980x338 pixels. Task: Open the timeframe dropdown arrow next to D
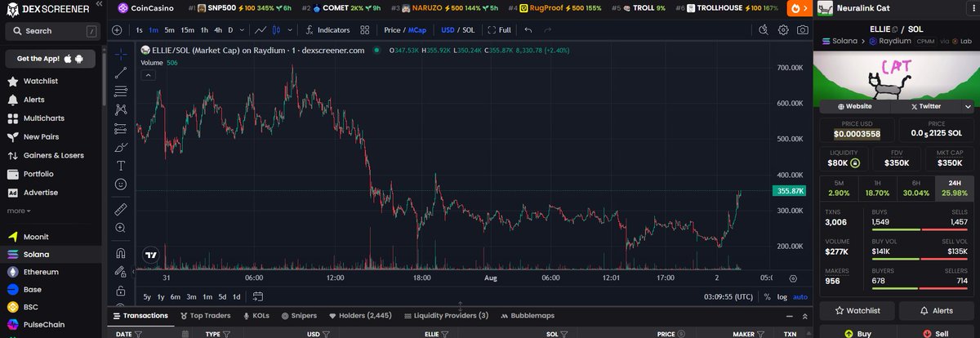tap(242, 30)
